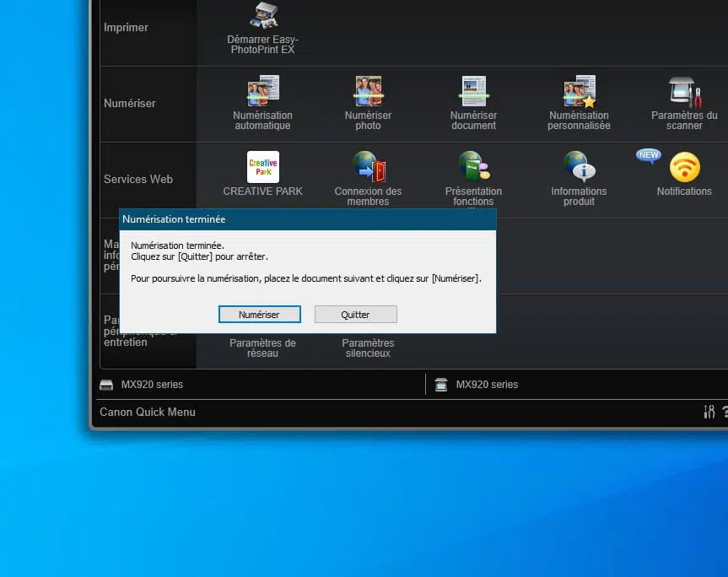728x577 pixels.
Task: Click the Numériser button in dialog
Action: pyautogui.click(x=260, y=315)
